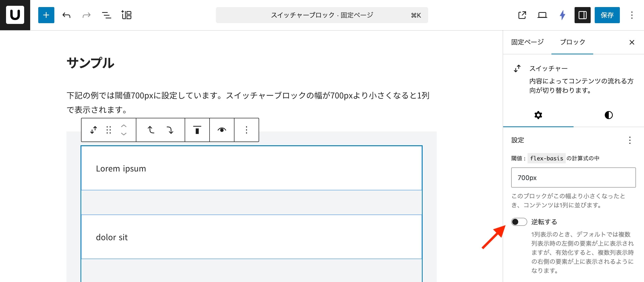Image resolution: width=644 pixels, height=282 pixels.
Task: Open page in new tab icon
Action: point(522,15)
